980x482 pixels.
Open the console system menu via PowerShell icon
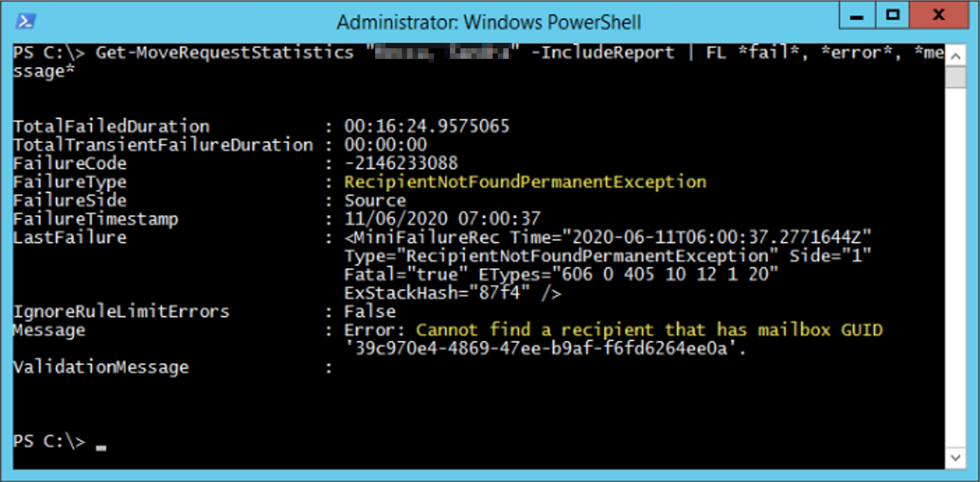[26, 22]
